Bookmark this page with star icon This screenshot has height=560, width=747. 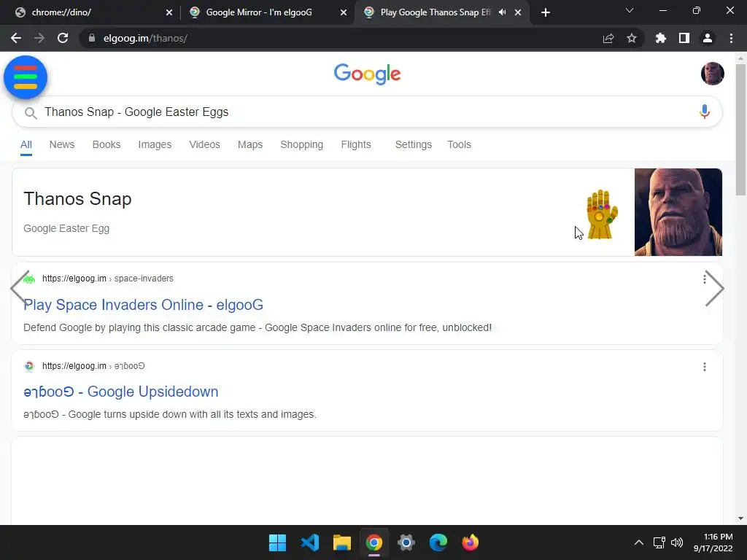[631, 38]
